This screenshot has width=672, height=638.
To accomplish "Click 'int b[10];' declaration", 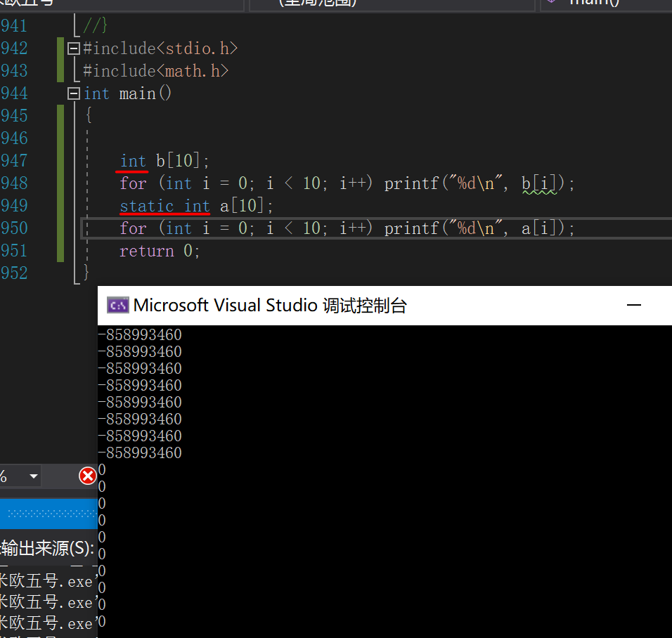I will tap(164, 161).
